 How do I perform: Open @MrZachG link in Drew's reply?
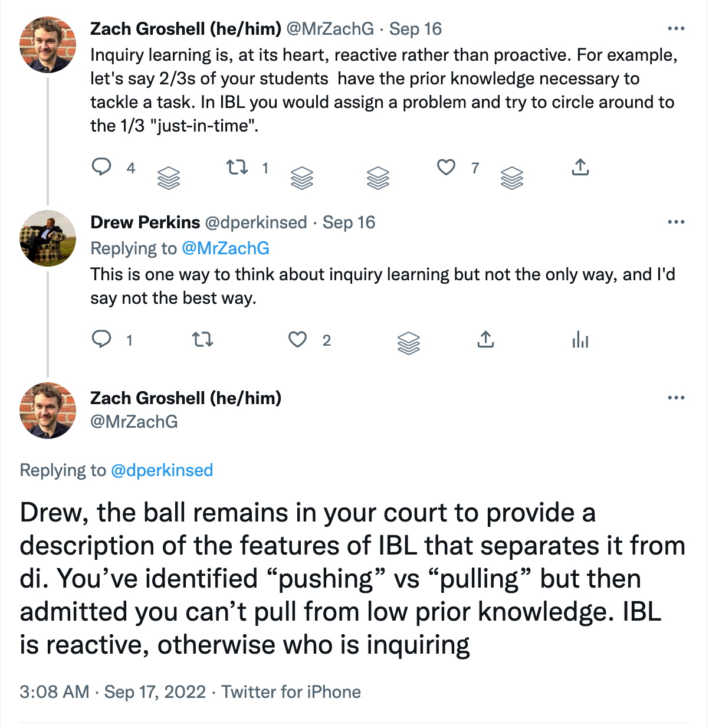click(x=225, y=248)
